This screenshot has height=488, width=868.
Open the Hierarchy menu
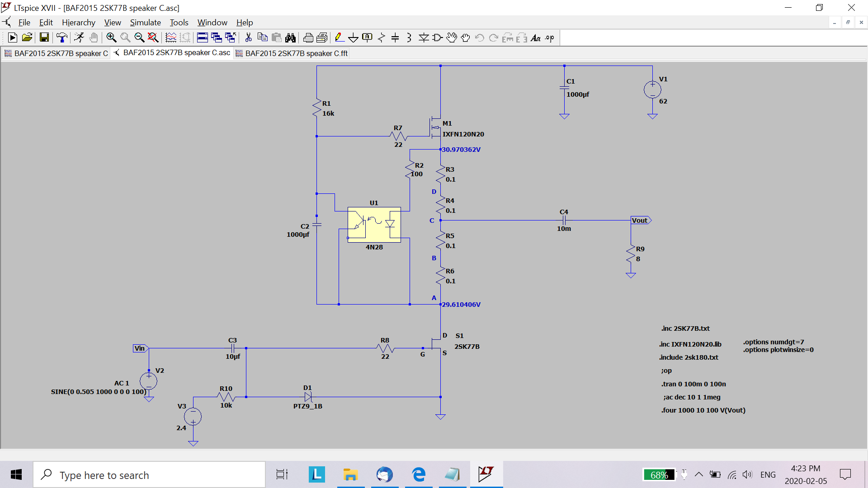[79, 23]
